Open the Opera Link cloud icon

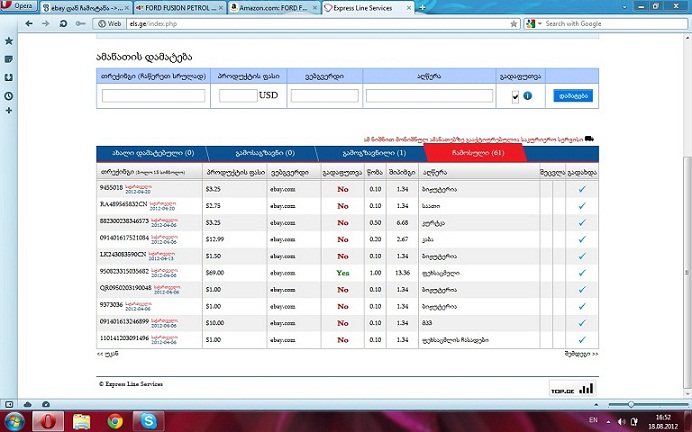(27, 404)
